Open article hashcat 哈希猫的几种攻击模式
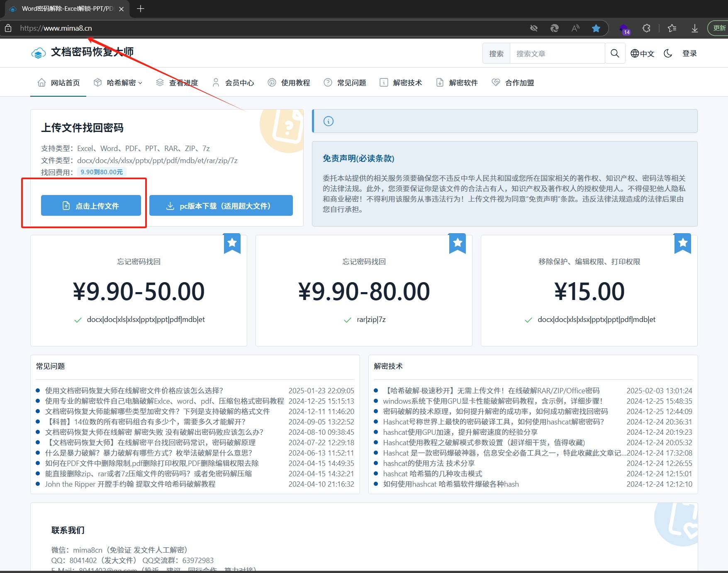Image resolution: width=728 pixels, height=573 pixels. pos(433,473)
